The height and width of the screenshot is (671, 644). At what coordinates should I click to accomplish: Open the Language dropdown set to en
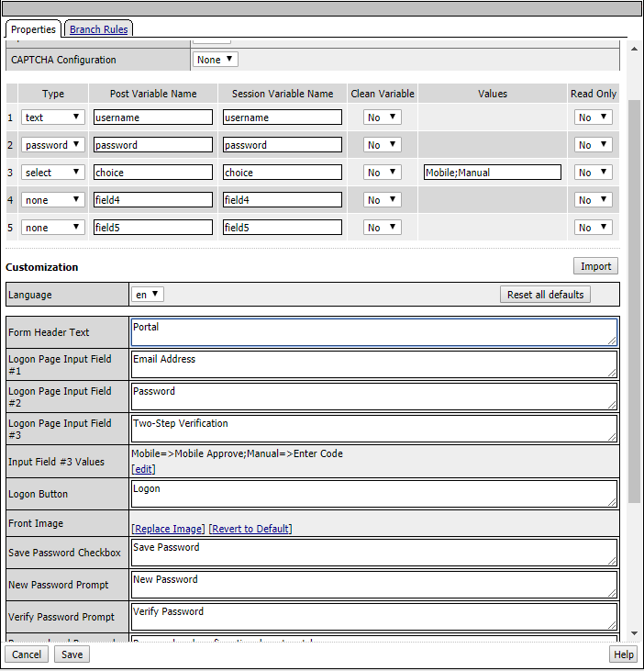point(148,295)
